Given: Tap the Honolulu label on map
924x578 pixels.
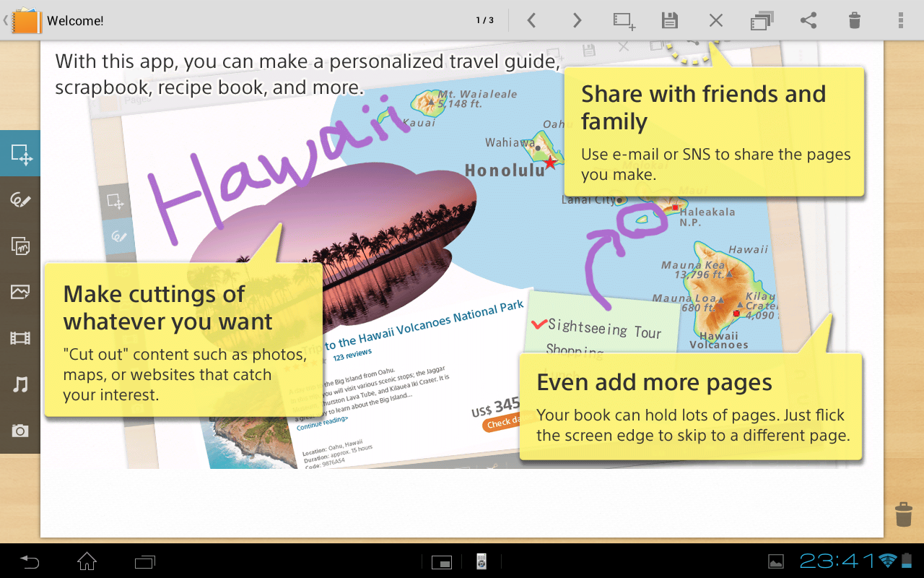Looking at the screenshot, I should pos(505,171).
